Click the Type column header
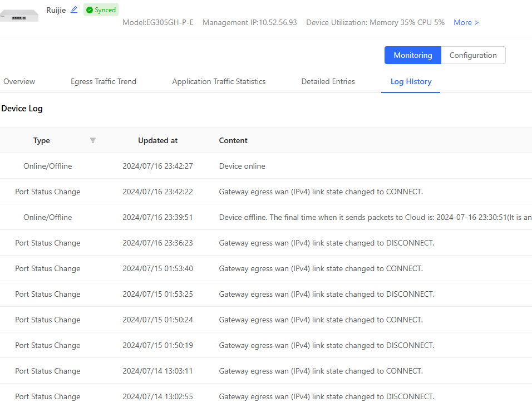This screenshot has height=402, width=532. tap(41, 140)
